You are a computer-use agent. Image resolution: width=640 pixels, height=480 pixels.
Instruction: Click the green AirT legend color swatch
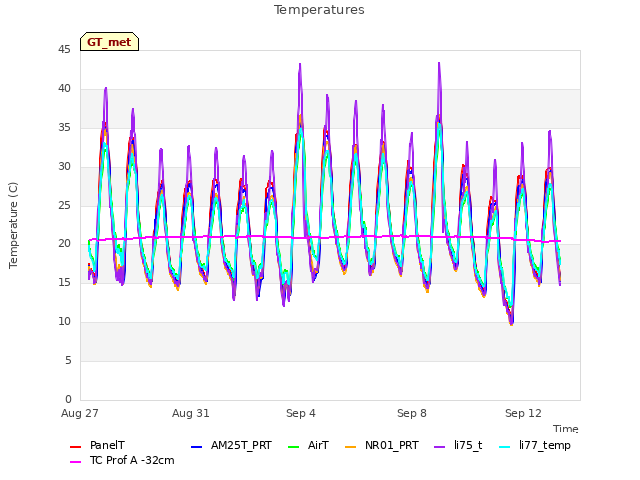(x=294, y=447)
